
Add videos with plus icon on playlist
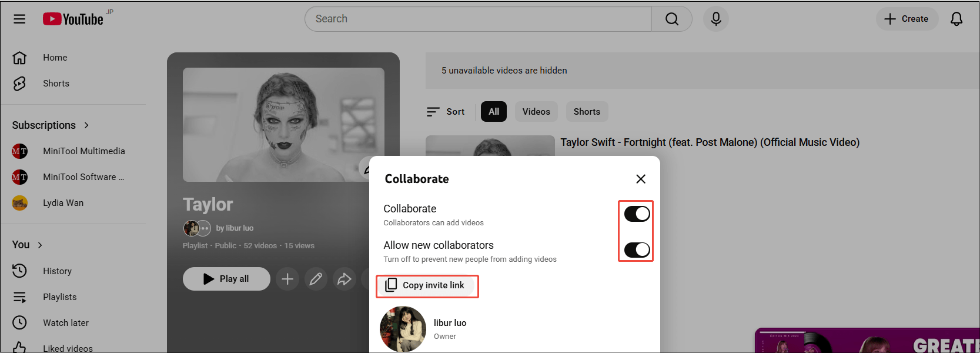pos(287,279)
